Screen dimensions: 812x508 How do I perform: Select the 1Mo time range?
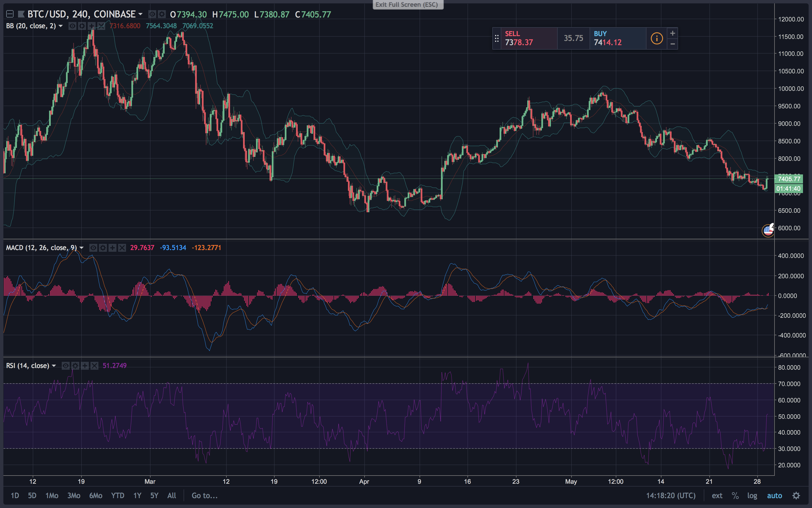tap(52, 496)
